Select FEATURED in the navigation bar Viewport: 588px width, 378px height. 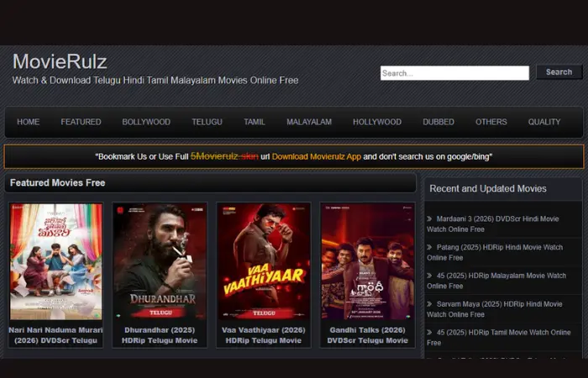(81, 122)
